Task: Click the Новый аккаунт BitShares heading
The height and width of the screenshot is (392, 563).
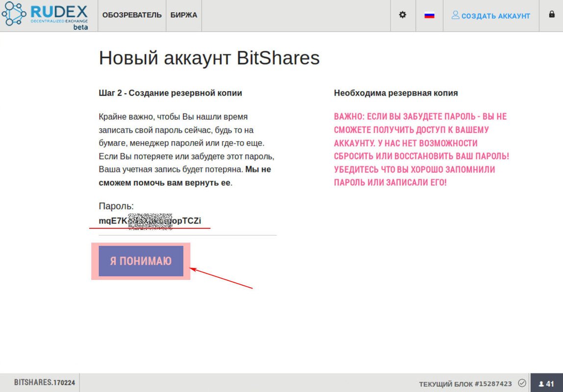Action: click(x=209, y=58)
